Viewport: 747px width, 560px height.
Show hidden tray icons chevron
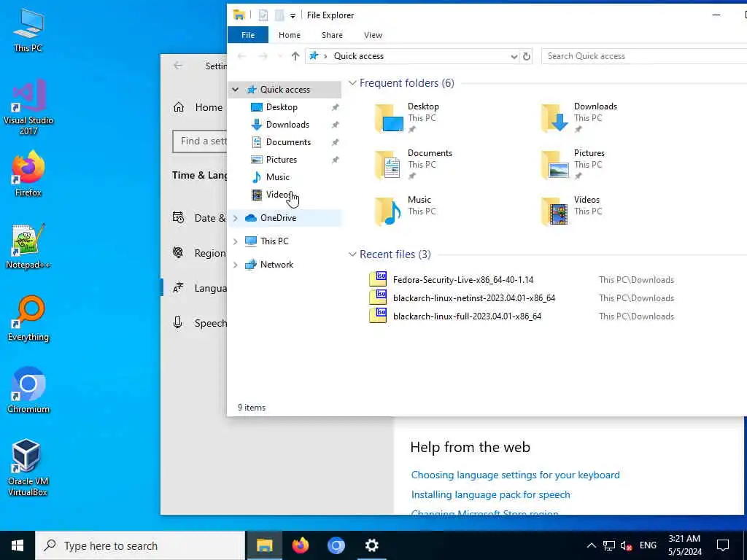pyautogui.click(x=591, y=545)
